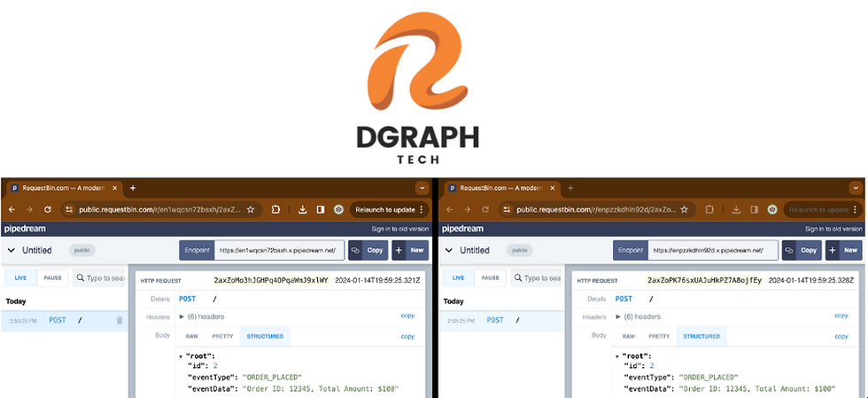The height and width of the screenshot is (398, 868).
Task: Open the profile avatar in the right browser window
Action: tap(772, 209)
